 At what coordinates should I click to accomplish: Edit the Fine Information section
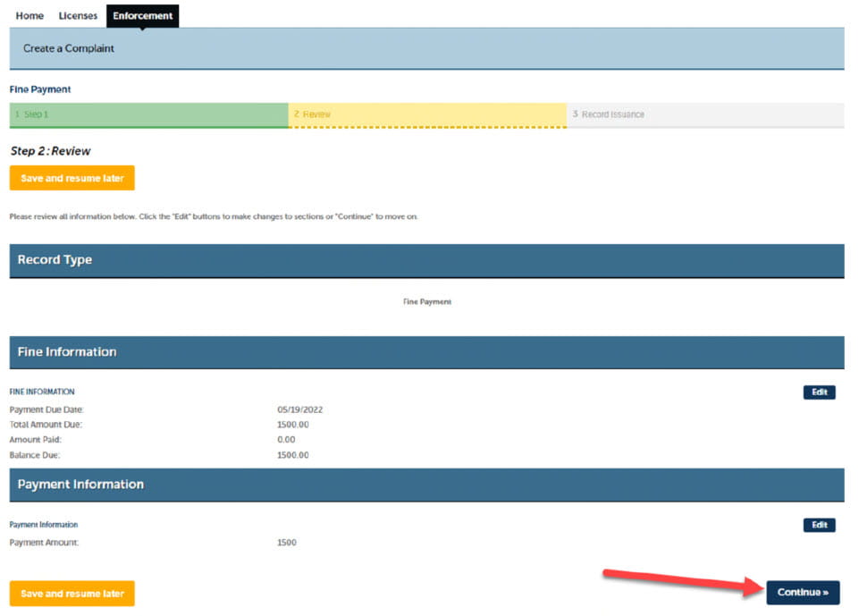pyautogui.click(x=819, y=392)
